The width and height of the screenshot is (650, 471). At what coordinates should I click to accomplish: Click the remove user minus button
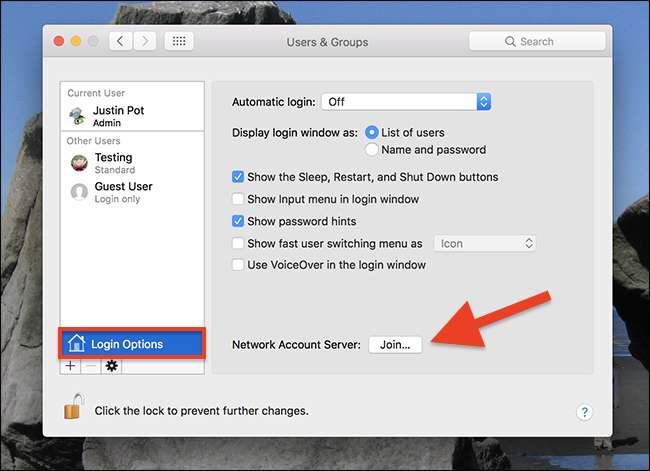(91, 366)
